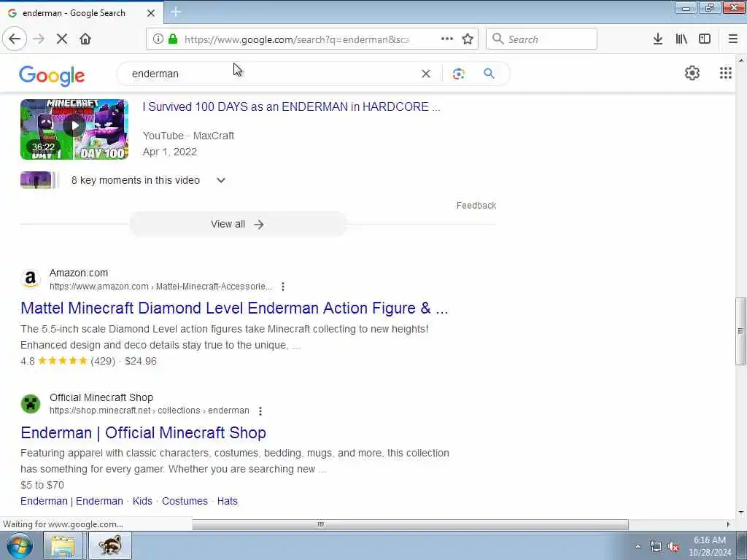Stop loading the page
The height and width of the screenshot is (560, 747).
tap(62, 39)
